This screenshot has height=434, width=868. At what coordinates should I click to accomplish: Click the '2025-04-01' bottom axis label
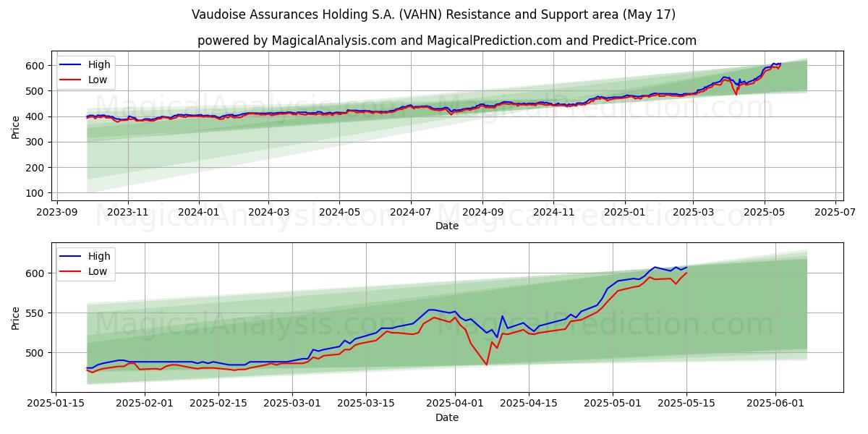tap(455, 404)
